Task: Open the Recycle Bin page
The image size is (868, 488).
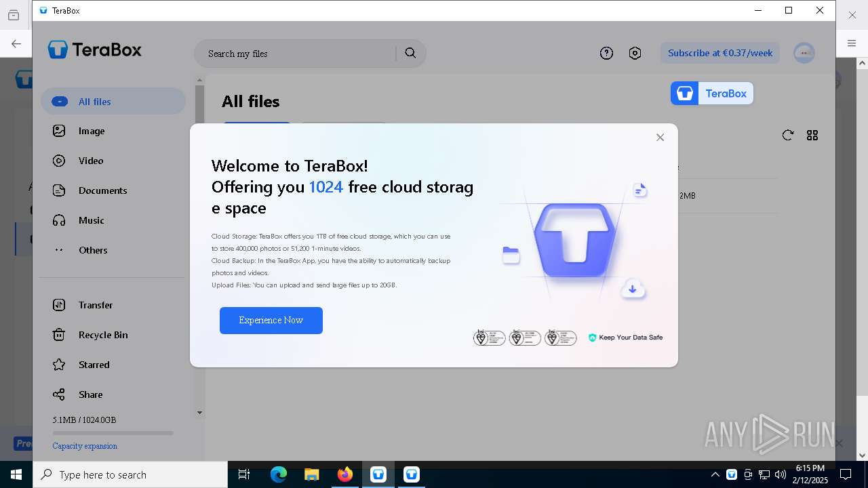Action: tap(103, 335)
